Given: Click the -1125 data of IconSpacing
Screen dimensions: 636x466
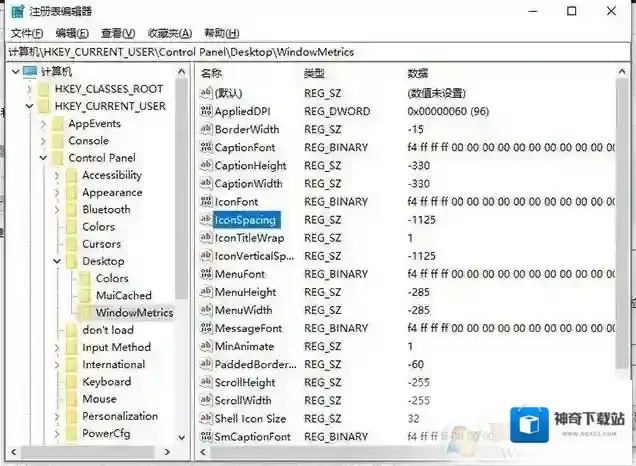Looking at the screenshot, I should point(421,220).
